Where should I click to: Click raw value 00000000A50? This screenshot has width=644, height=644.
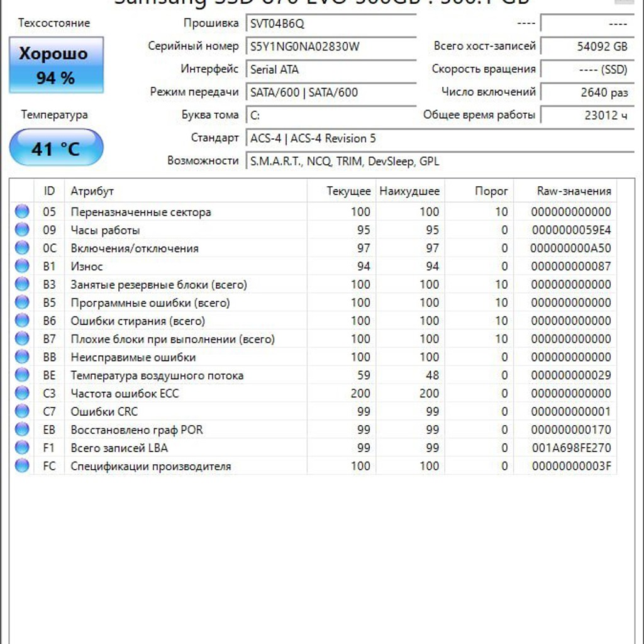click(570, 248)
